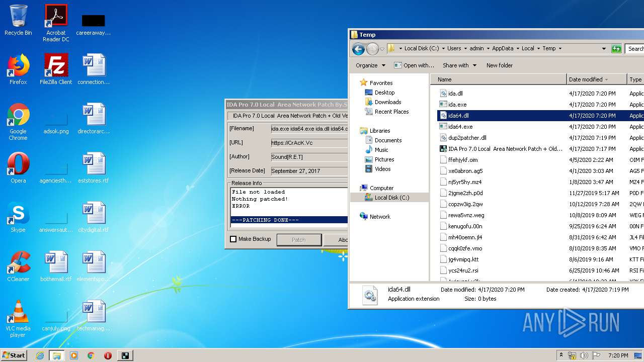
Task: Click the Explorer Forward navigation arrow
Action: [372, 49]
